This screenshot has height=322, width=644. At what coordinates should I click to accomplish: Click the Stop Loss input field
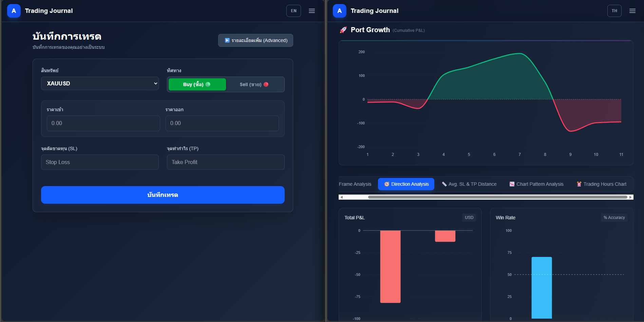tap(100, 162)
